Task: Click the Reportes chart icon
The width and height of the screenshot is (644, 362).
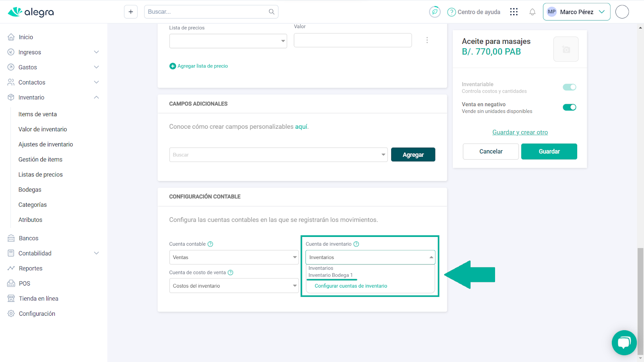Action: 11,268
